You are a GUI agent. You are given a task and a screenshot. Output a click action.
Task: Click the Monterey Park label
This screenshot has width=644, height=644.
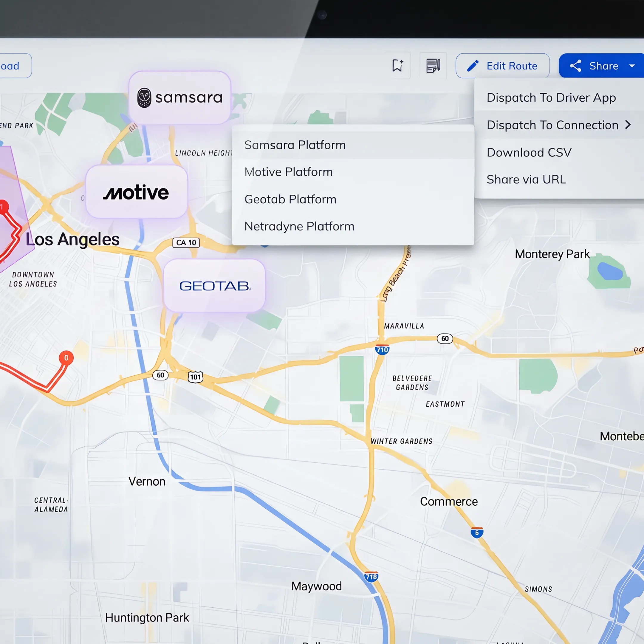[x=552, y=254]
